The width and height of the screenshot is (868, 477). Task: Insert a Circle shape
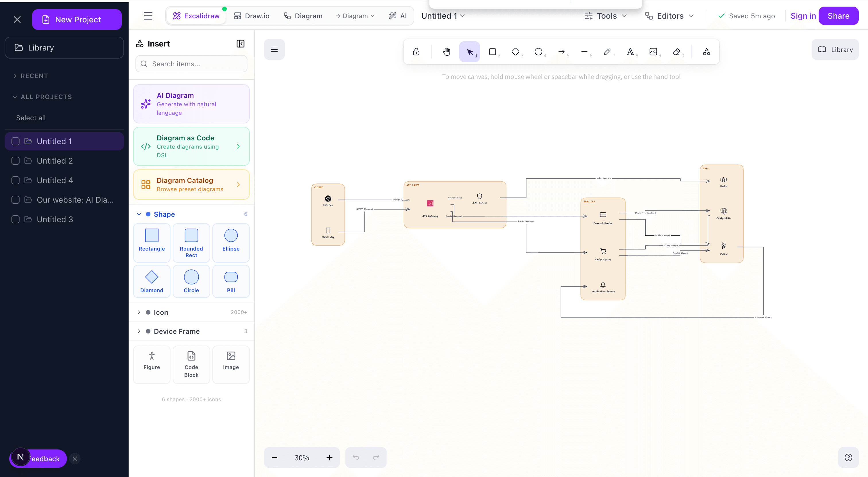click(x=191, y=281)
